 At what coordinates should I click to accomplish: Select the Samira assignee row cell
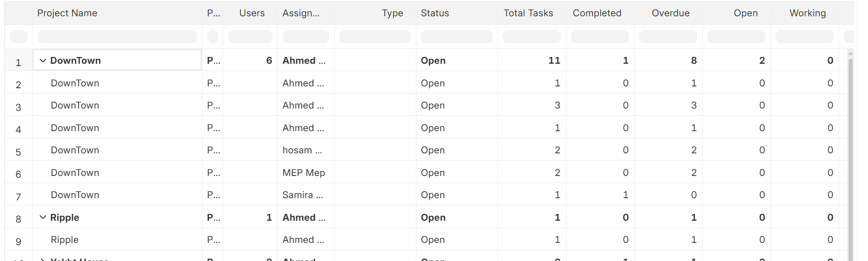(303, 195)
